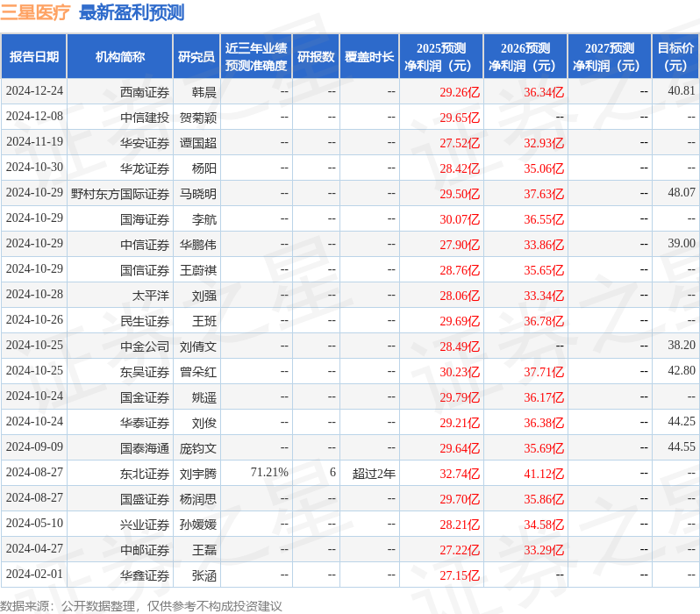This screenshot has height=614, width=700.
Task: Click the 37.63亿 2026 profit forecast
Action: coord(544,194)
